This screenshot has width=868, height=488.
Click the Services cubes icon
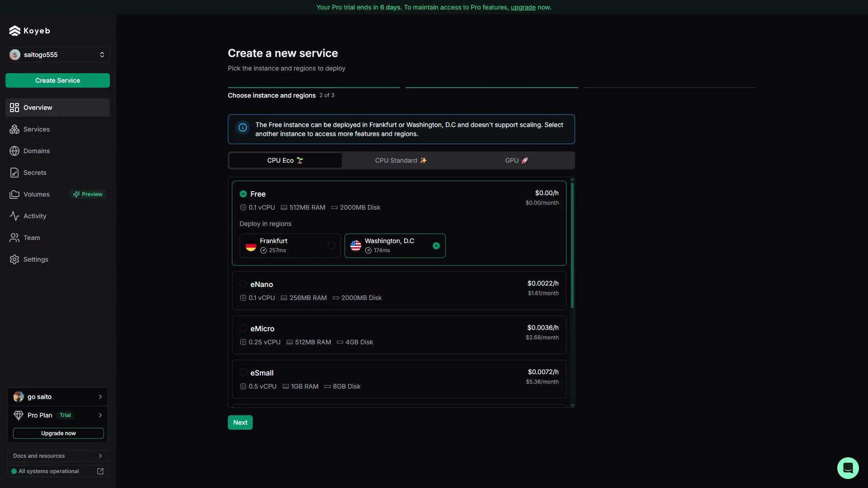(x=14, y=129)
